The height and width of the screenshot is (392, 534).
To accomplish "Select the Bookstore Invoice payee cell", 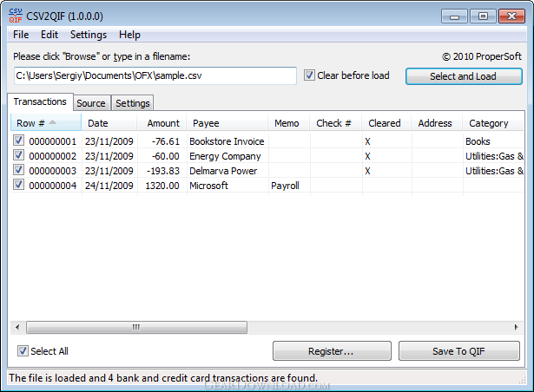I will [227, 141].
